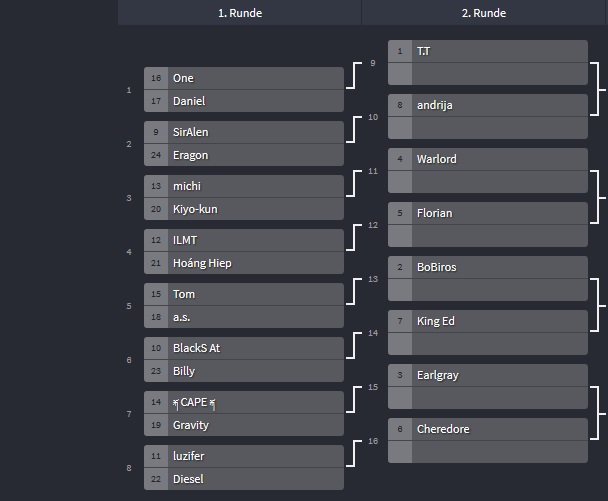
Task: Choose Tom in match 5
Action: (x=244, y=294)
